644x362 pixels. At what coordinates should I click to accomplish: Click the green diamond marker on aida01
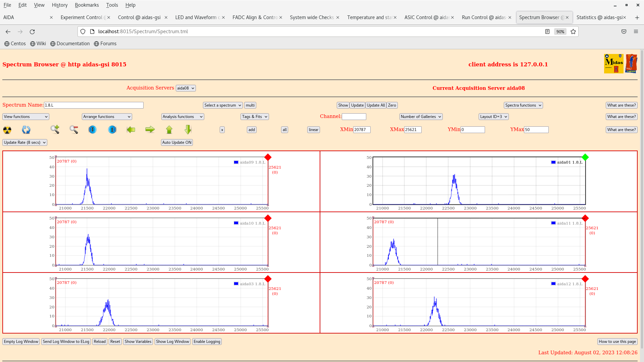point(585,157)
